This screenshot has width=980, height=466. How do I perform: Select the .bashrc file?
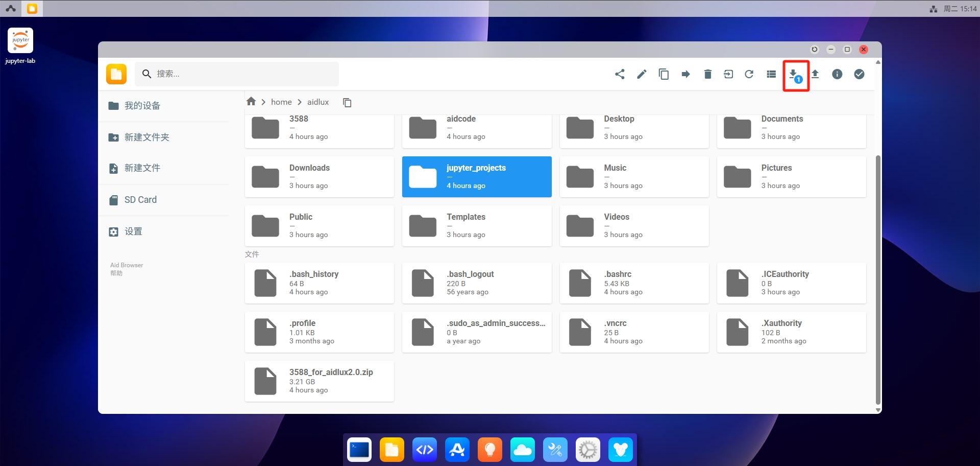[x=634, y=283]
